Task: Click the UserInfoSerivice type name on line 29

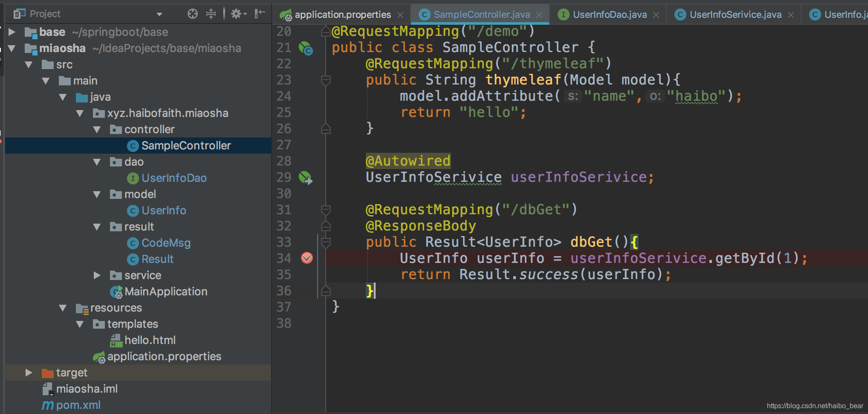Action: tap(434, 177)
